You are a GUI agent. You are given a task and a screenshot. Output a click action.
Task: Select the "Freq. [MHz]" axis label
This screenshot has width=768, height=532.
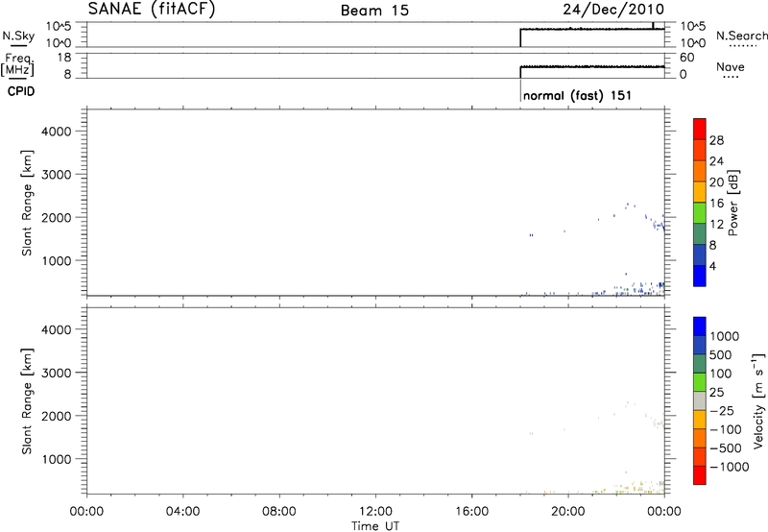click(18, 65)
